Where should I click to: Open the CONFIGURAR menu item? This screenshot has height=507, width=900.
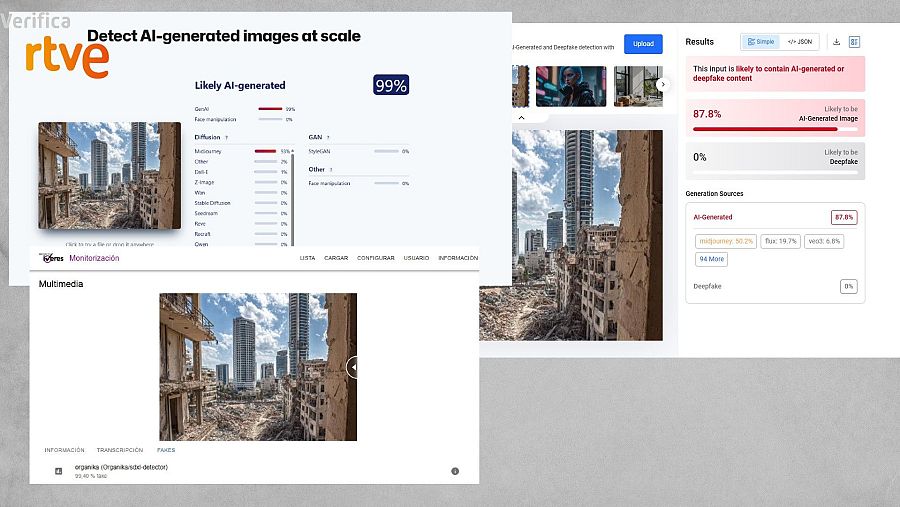(x=375, y=258)
